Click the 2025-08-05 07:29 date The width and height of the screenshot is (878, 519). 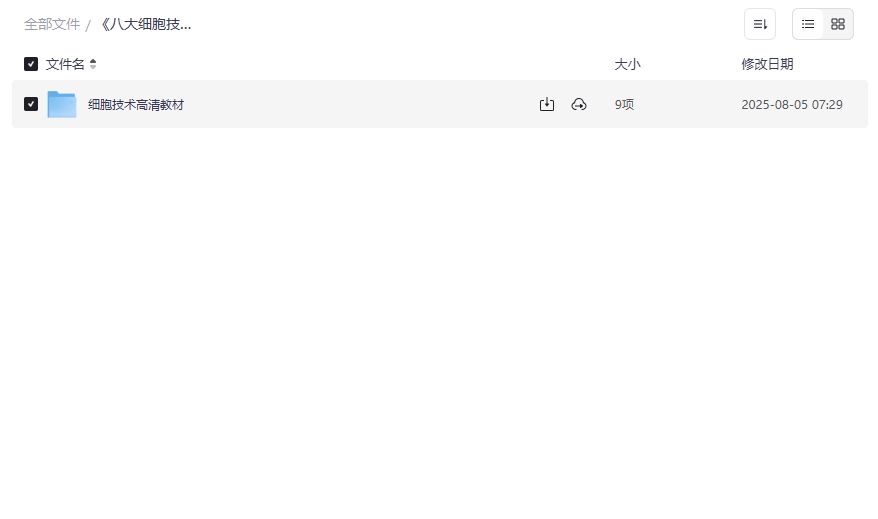pos(792,104)
